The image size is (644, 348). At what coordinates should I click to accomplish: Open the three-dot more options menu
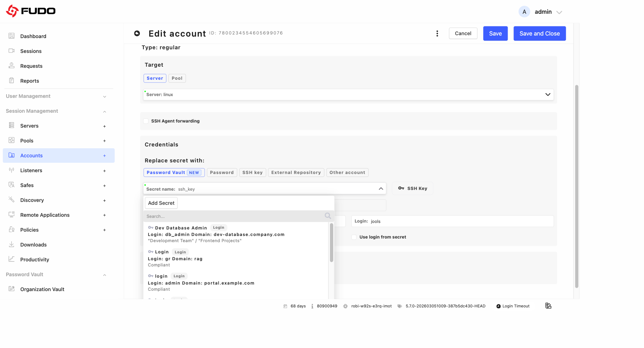coord(437,33)
